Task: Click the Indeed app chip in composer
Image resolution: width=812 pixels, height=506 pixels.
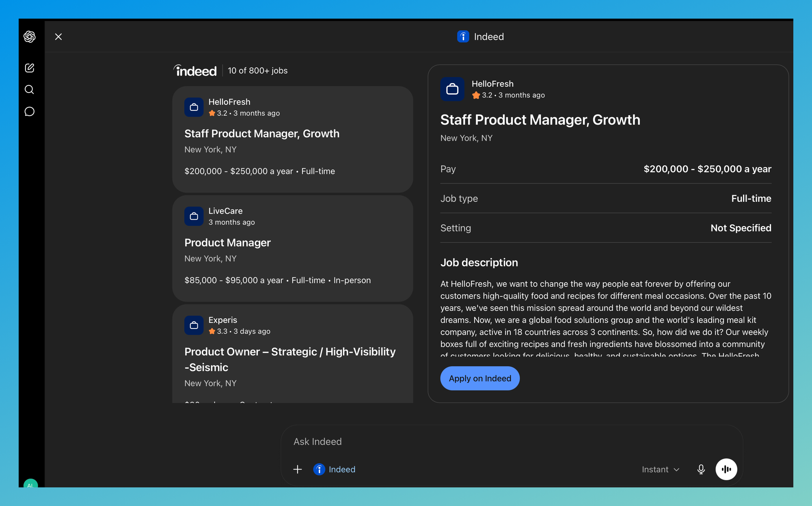Action: [335, 469]
